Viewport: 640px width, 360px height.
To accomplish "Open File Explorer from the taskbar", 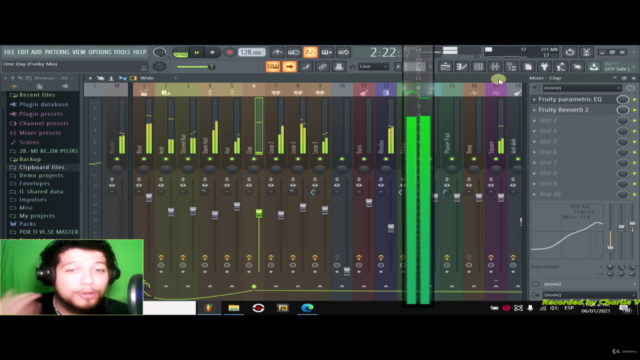I will point(233,308).
